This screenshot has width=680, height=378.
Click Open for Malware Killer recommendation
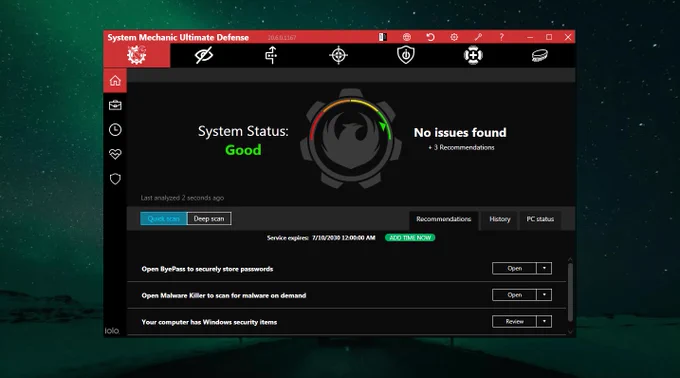(514, 295)
